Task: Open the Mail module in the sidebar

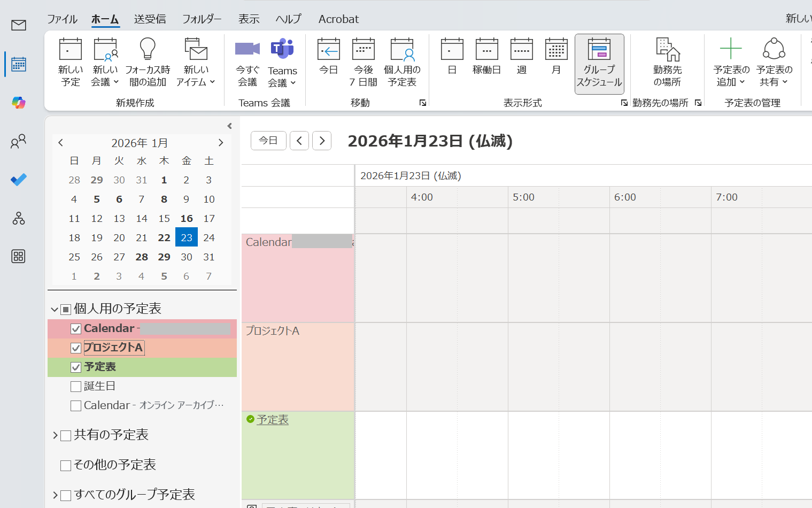Action: click(18, 25)
